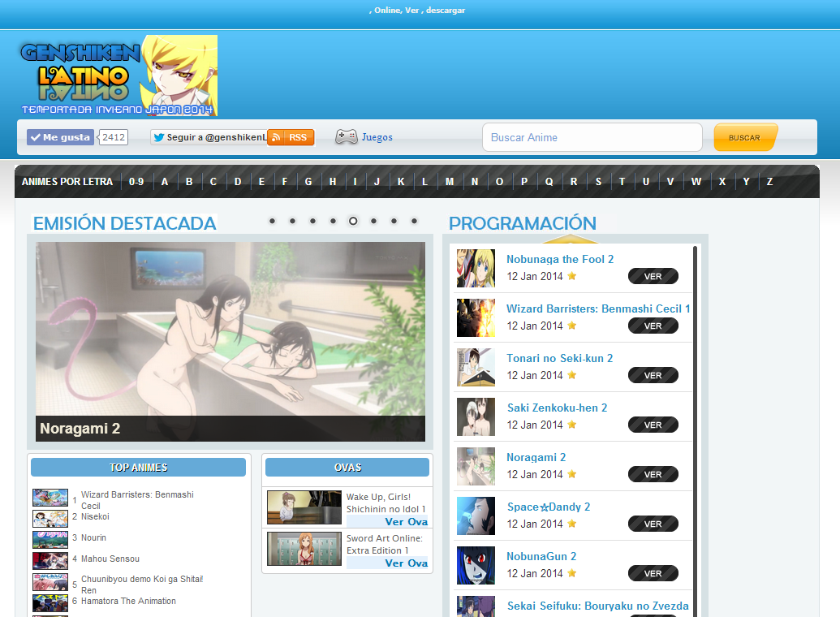Click the Programación list vertical scrollbar
This screenshot has height=617, width=840.
tap(695, 432)
